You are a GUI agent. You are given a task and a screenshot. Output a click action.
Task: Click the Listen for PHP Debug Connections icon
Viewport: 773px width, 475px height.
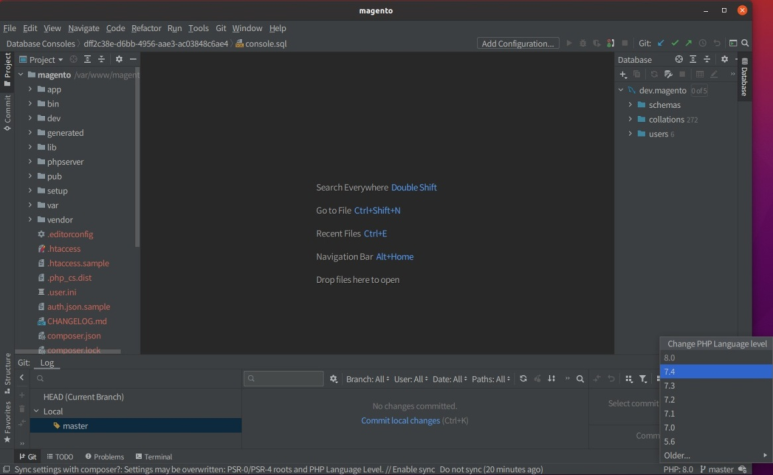coord(611,43)
